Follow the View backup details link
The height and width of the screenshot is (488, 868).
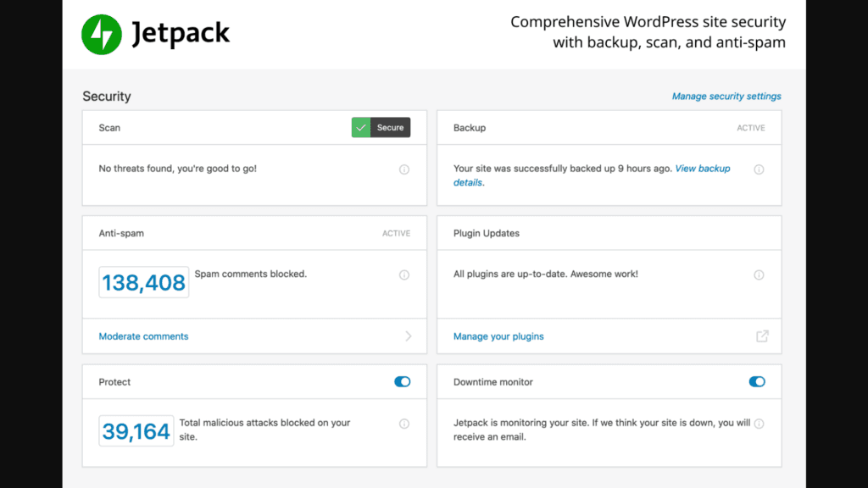pyautogui.click(x=702, y=169)
